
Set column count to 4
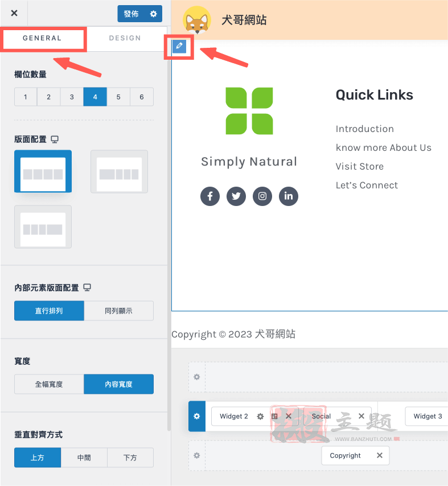coord(95,97)
